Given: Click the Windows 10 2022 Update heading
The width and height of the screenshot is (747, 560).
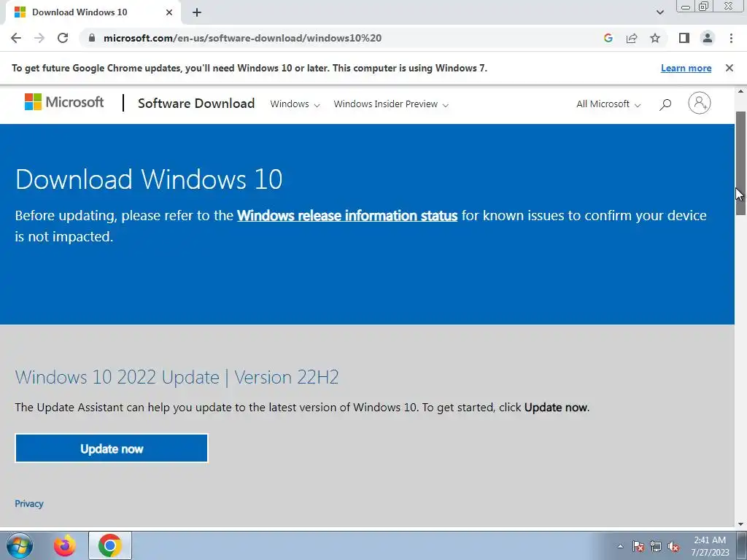Looking at the screenshot, I should pos(177,377).
